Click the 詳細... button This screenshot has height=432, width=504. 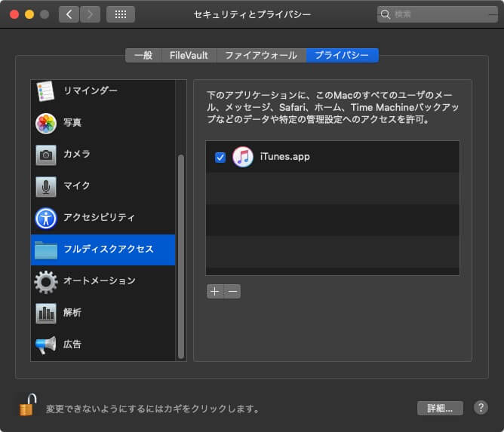[x=440, y=408]
